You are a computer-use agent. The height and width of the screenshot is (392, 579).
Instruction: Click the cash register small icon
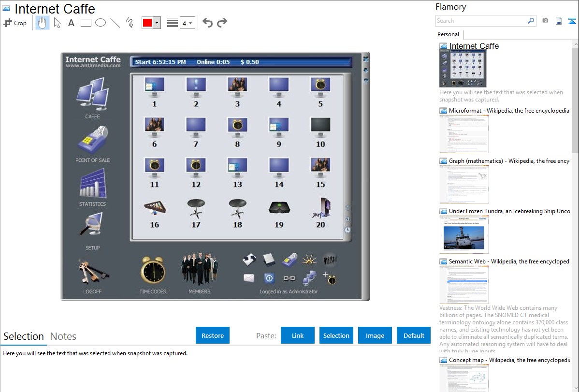(x=289, y=260)
